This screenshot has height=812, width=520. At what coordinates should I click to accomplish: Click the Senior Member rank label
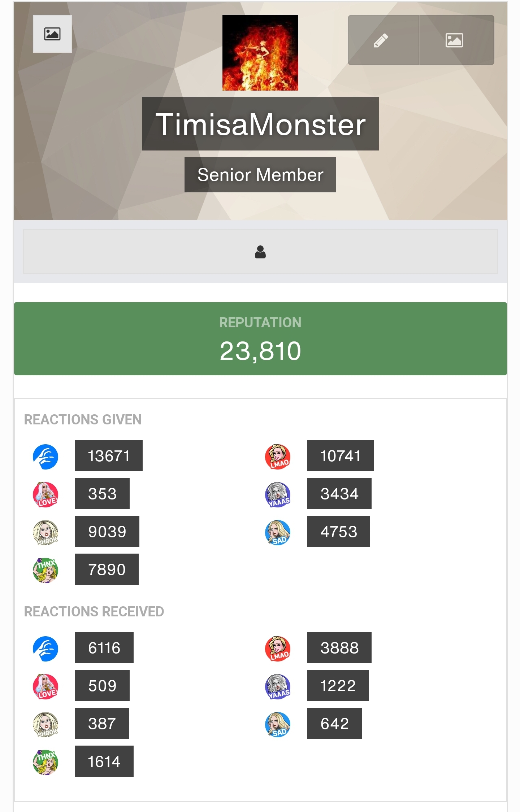click(260, 175)
